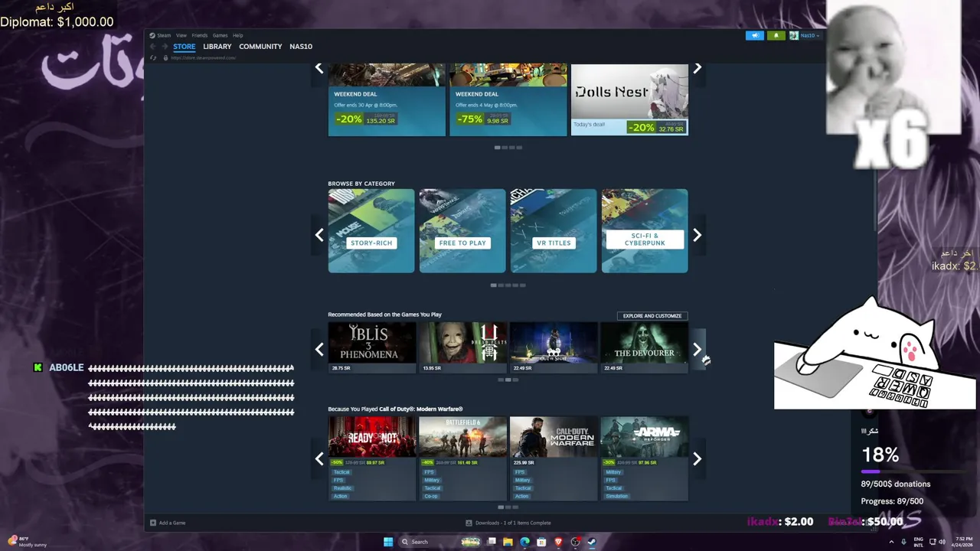Screen dimensions: 980x551
Task: Go forward with Steam's forward arrow
Action: point(163,47)
